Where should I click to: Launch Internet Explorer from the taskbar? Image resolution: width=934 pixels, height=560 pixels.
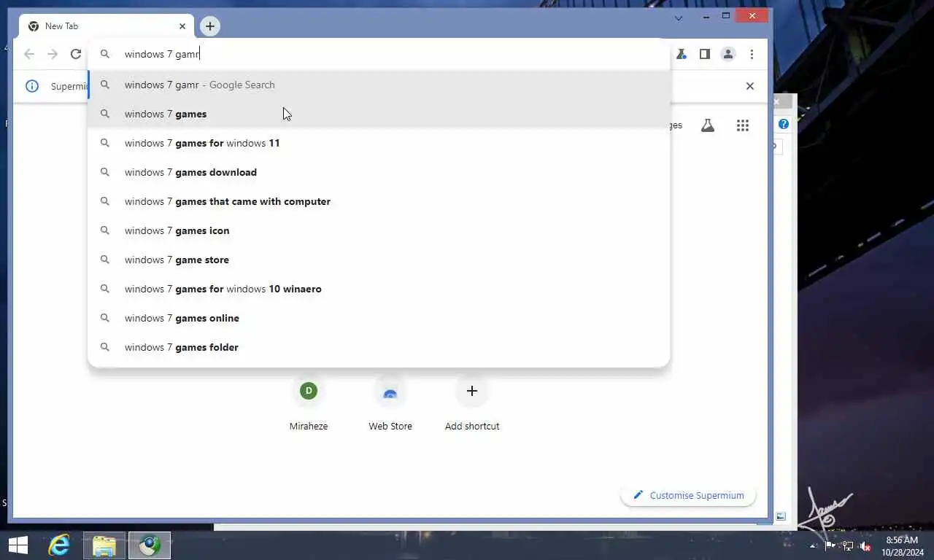click(x=59, y=545)
